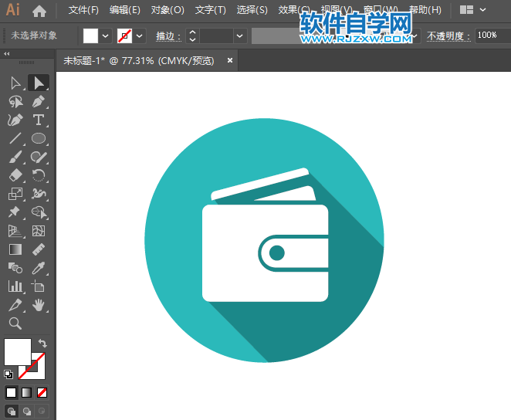Click the fill color swatch in toolbox

point(18,352)
